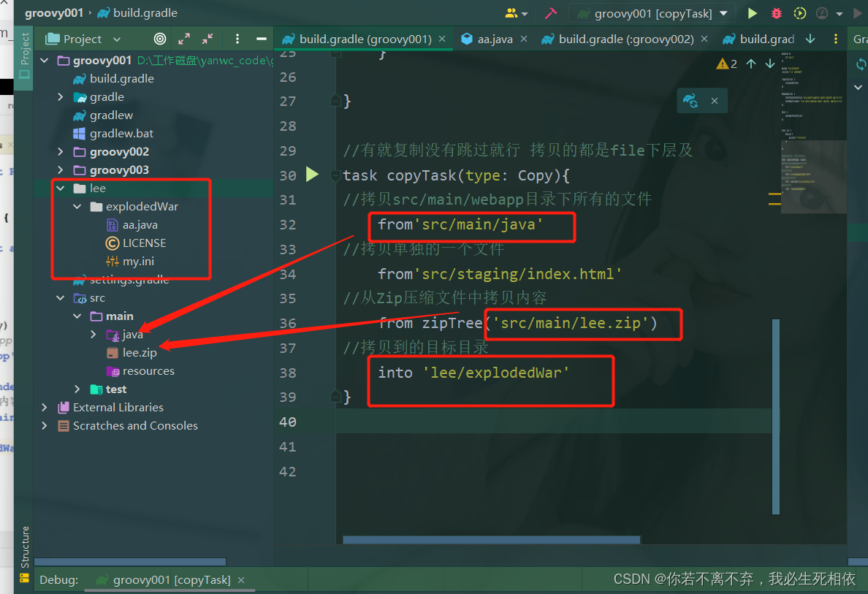Expand the groovy002 module

(x=61, y=152)
